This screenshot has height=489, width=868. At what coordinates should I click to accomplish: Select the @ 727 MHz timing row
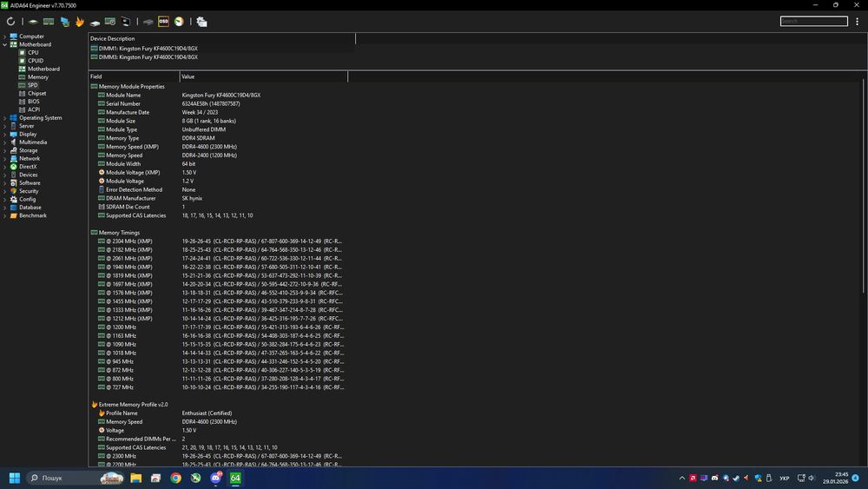[x=220, y=387]
